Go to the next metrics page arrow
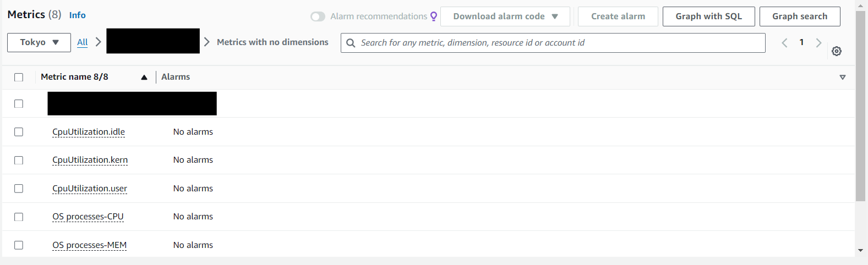The image size is (868, 265). (x=818, y=43)
